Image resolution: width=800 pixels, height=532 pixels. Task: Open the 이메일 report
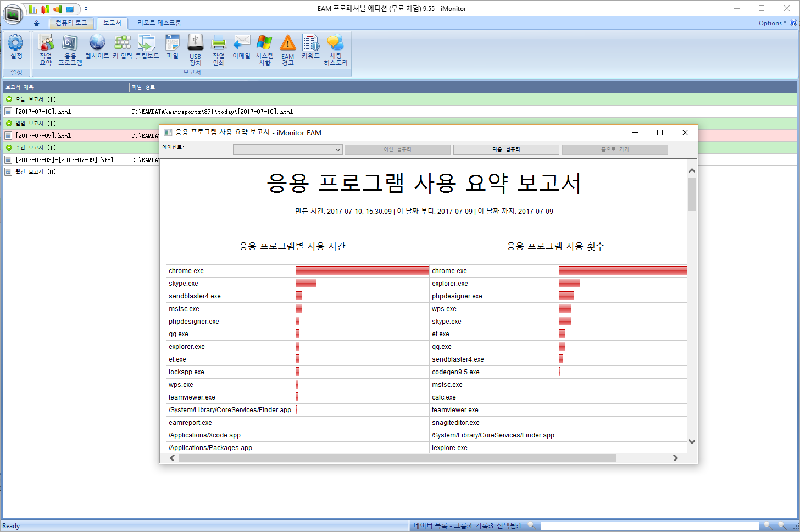coord(242,47)
